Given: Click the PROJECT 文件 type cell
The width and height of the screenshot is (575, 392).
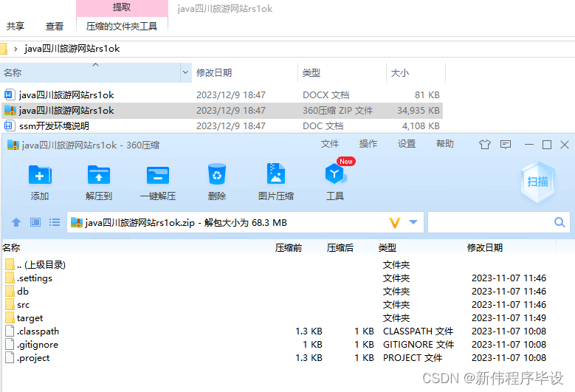Looking at the screenshot, I should coord(413,357).
